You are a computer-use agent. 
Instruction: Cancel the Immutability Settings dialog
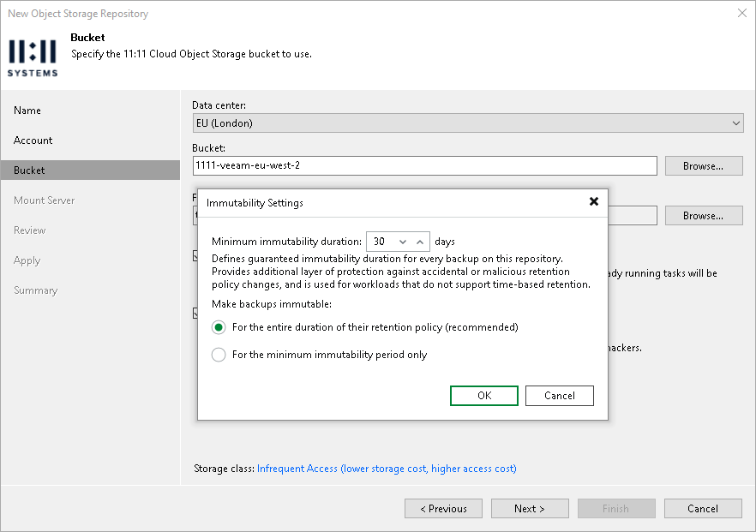coord(559,396)
